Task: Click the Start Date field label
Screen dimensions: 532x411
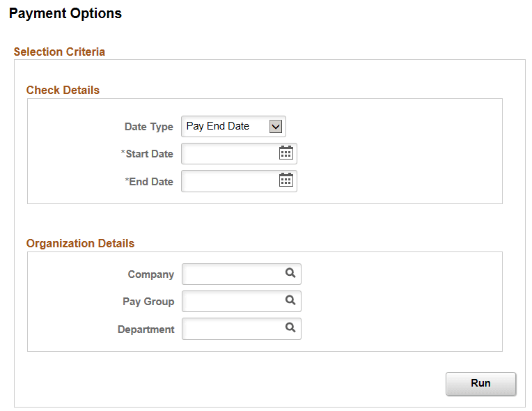Action: coord(147,154)
